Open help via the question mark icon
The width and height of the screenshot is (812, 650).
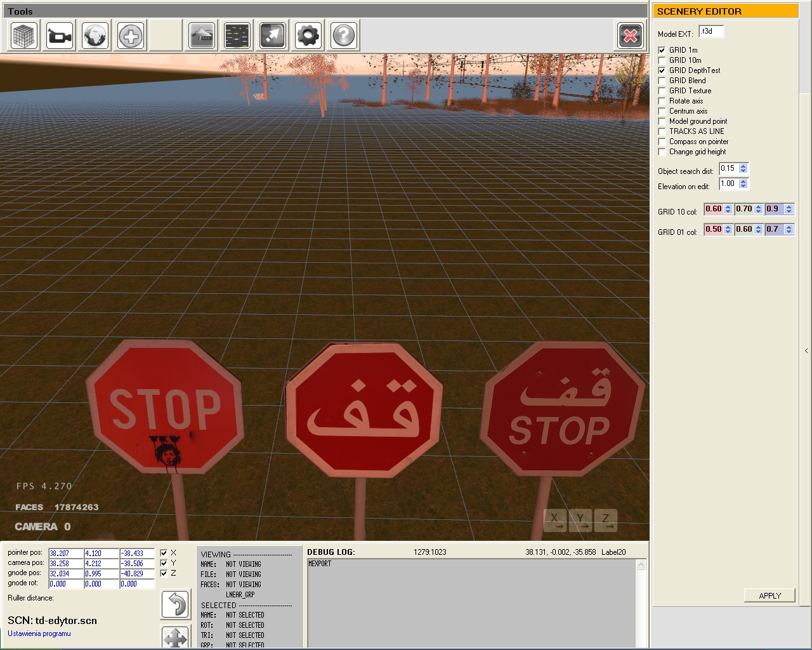[x=344, y=36]
